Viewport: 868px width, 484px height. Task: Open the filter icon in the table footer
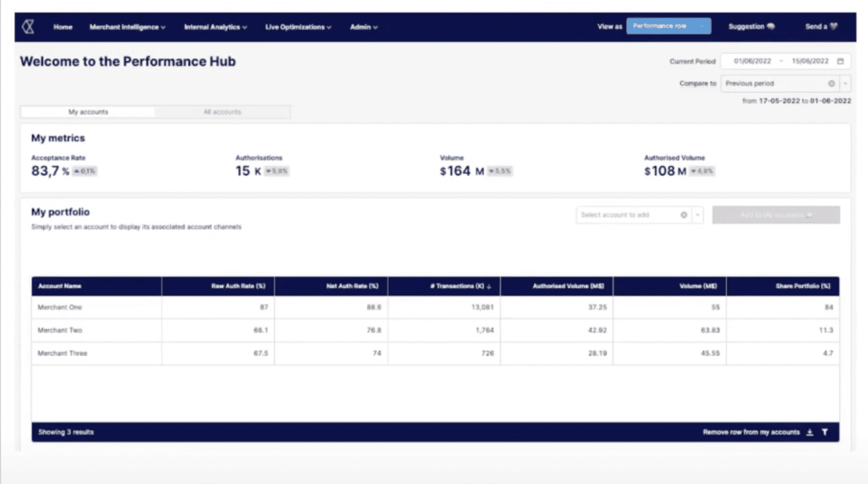point(825,432)
